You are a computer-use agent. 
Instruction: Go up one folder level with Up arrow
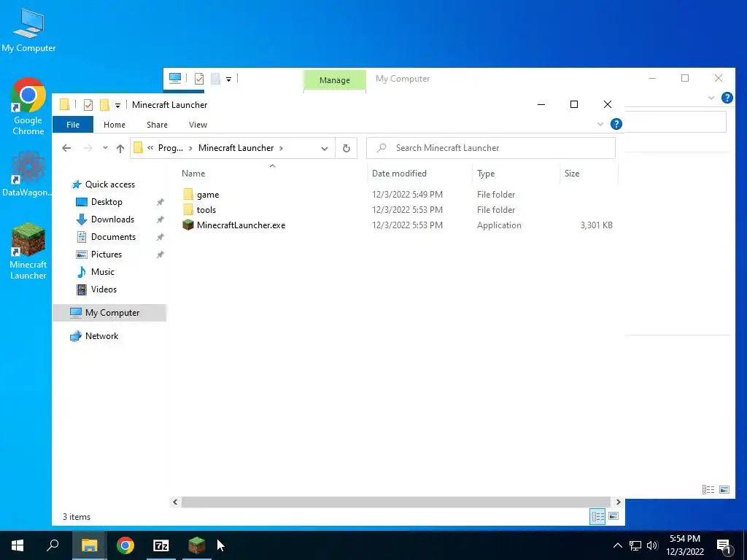point(120,149)
